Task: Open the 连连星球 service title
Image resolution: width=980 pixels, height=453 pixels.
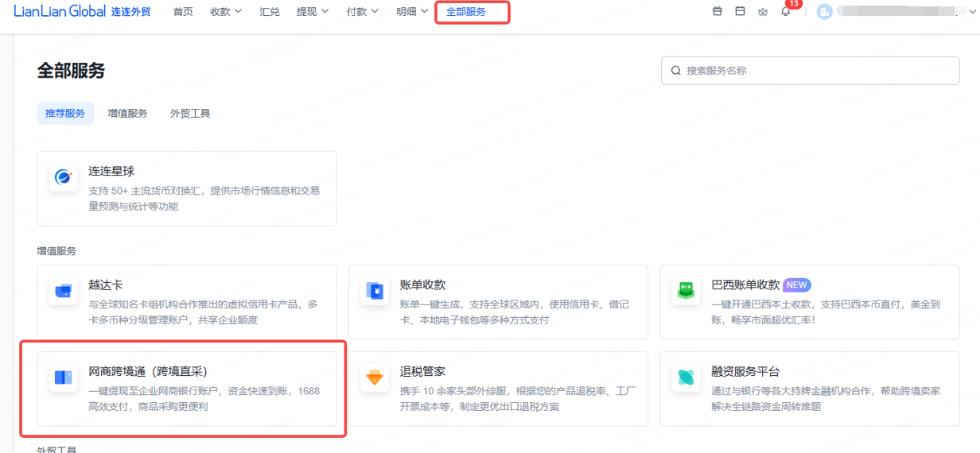Action: 111,172
